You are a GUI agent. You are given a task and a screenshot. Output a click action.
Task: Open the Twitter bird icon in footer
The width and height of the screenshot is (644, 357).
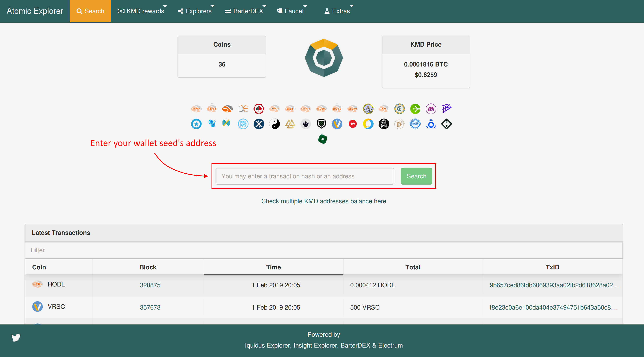[x=16, y=338]
